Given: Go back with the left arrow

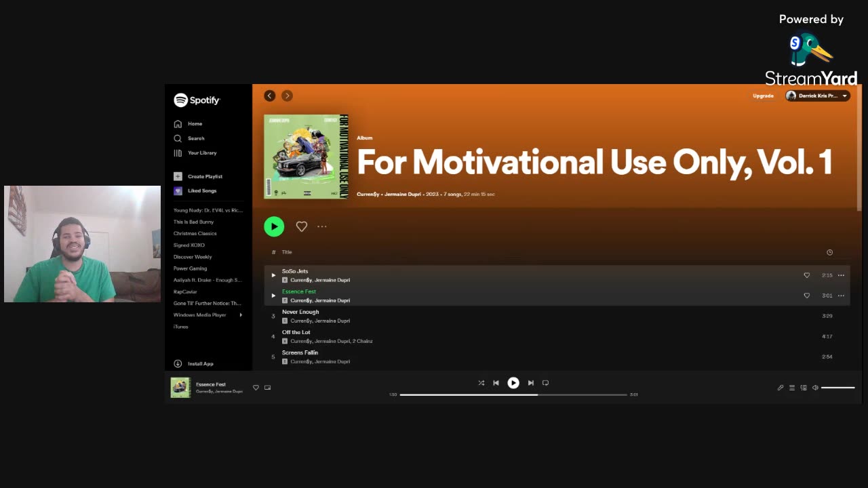Looking at the screenshot, I should point(270,96).
